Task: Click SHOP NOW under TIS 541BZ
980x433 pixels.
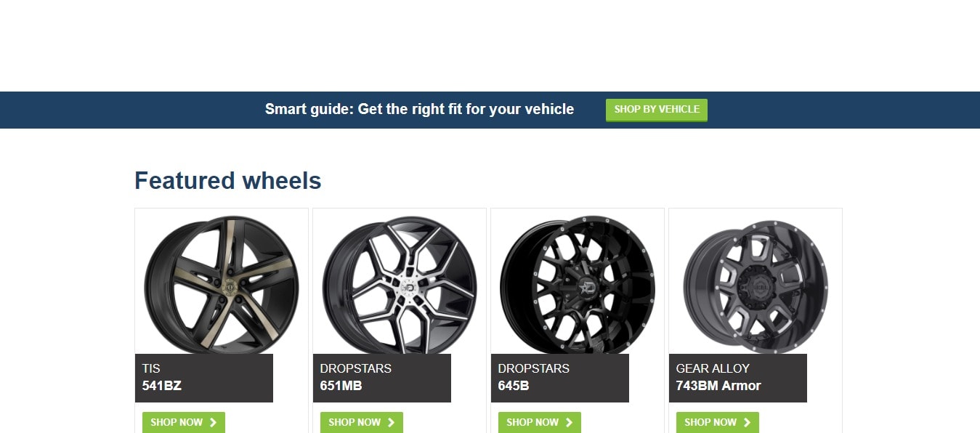Action: 184,422
